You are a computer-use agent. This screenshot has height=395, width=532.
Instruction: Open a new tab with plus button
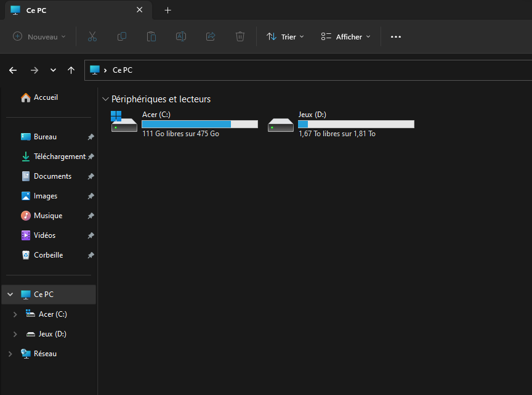click(x=167, y=10)
